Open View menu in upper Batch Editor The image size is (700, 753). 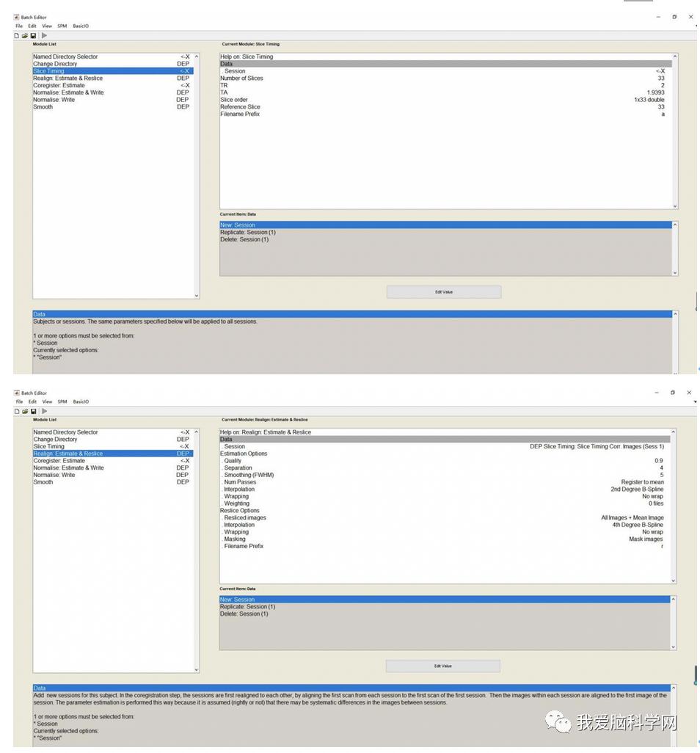coord(47,26)
